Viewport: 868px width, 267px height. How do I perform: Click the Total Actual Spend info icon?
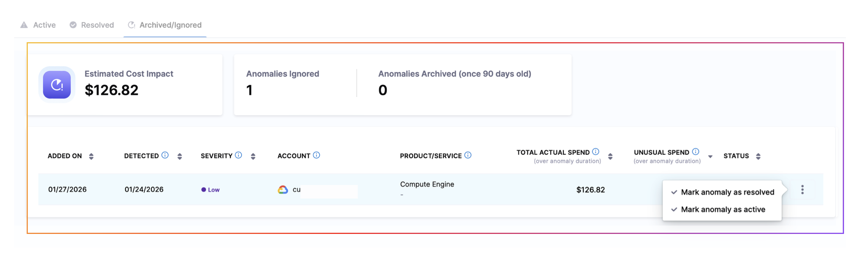click(x=596, y=152)
